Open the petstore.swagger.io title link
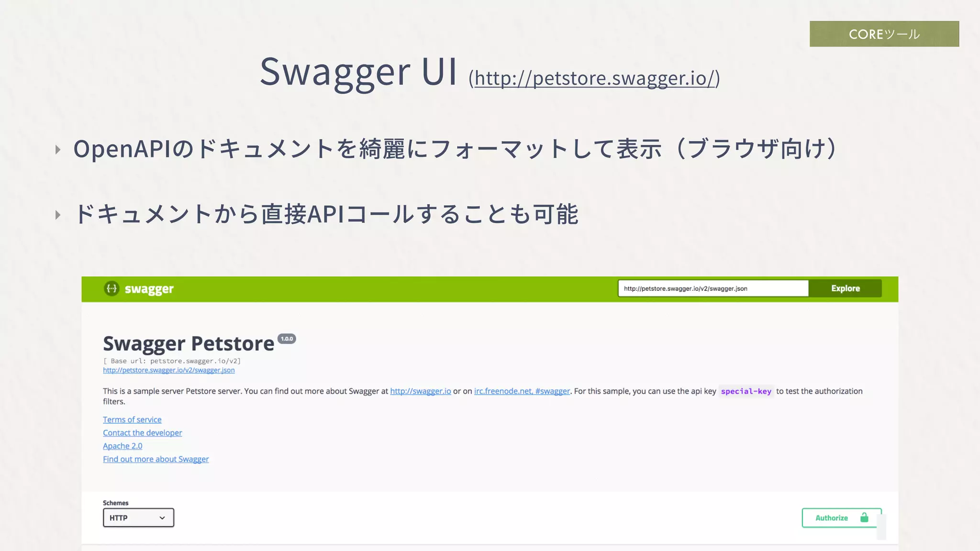Screen dimensions: 980x551 596,78
